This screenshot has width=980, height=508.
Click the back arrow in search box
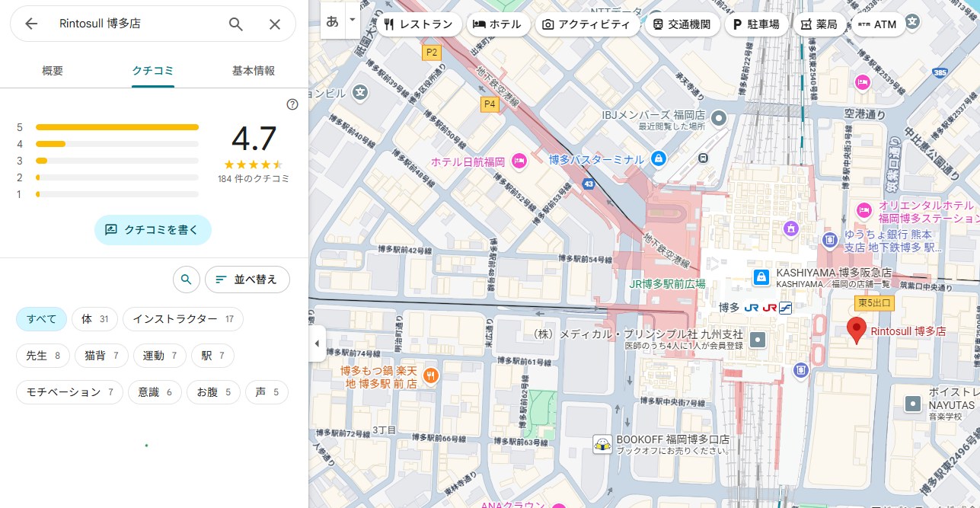31,24
